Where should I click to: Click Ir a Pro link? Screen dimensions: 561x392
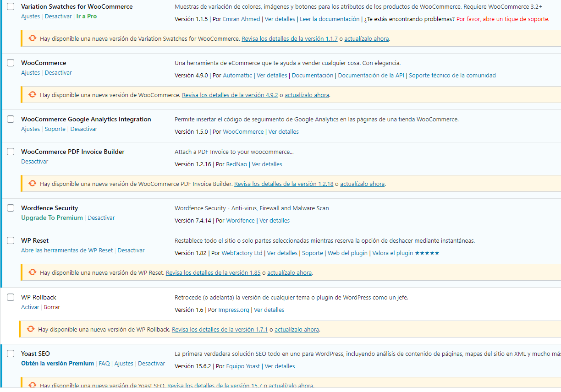[x=87, y=16]
